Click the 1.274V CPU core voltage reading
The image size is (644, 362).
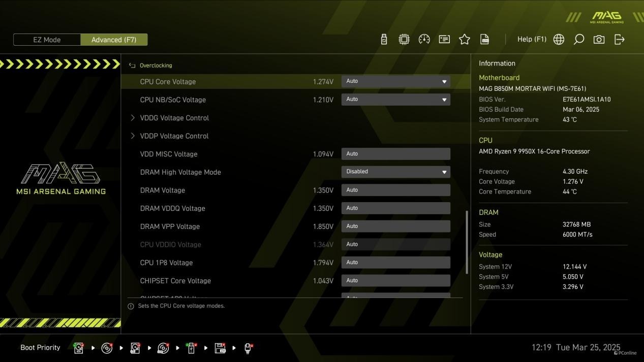[323, 82]
